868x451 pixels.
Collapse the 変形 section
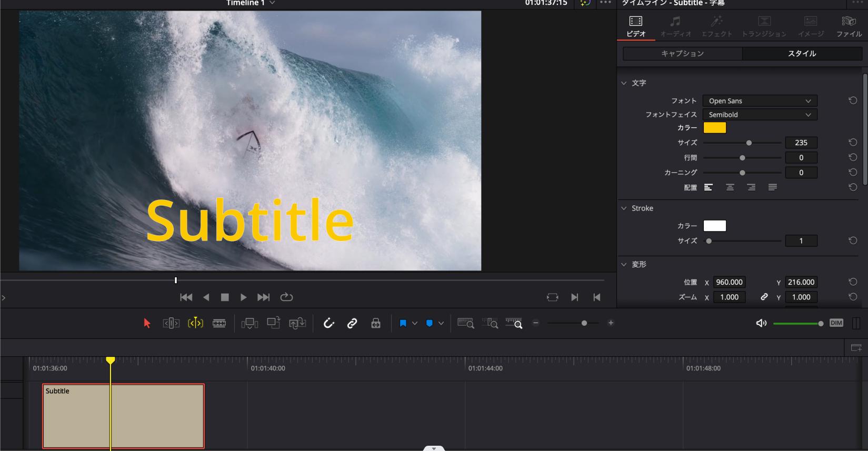(624, 265)
